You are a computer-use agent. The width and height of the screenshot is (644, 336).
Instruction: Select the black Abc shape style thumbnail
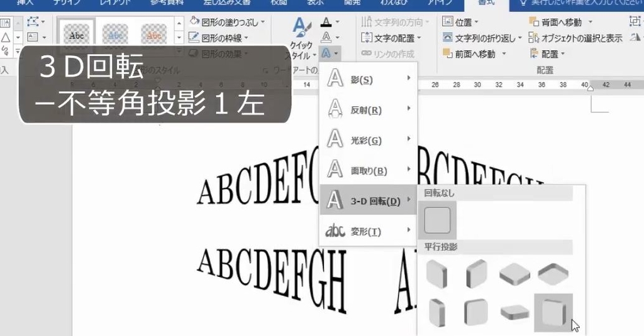(x=76, y=36)
